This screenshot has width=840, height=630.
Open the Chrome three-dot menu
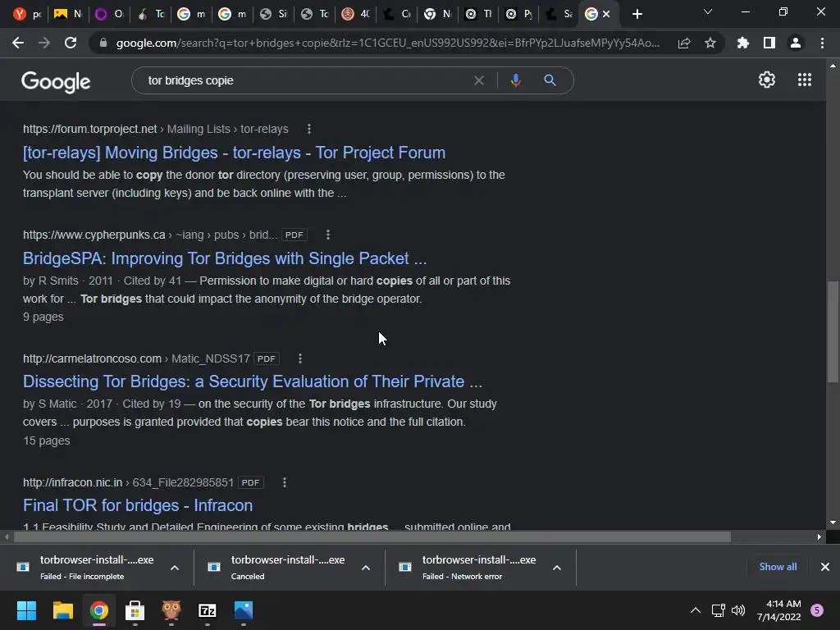[x=822, y=43]
